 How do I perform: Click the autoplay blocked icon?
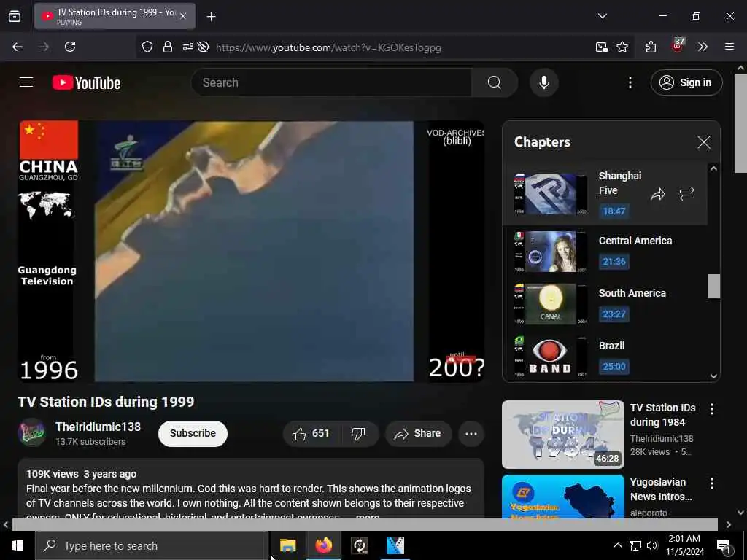(203, 47)
